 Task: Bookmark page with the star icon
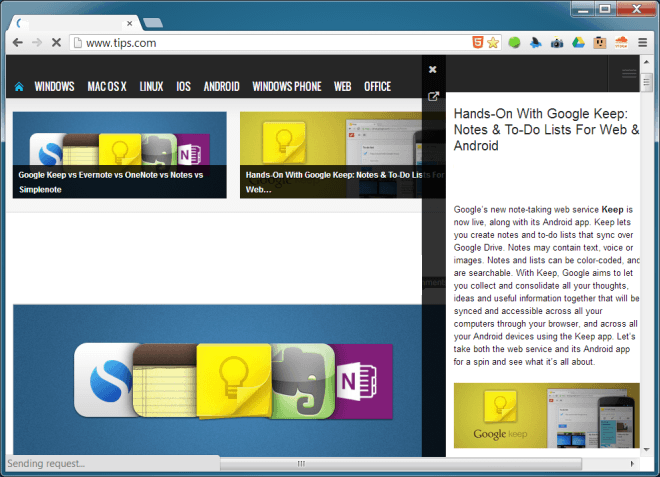(x=493, y=43)
